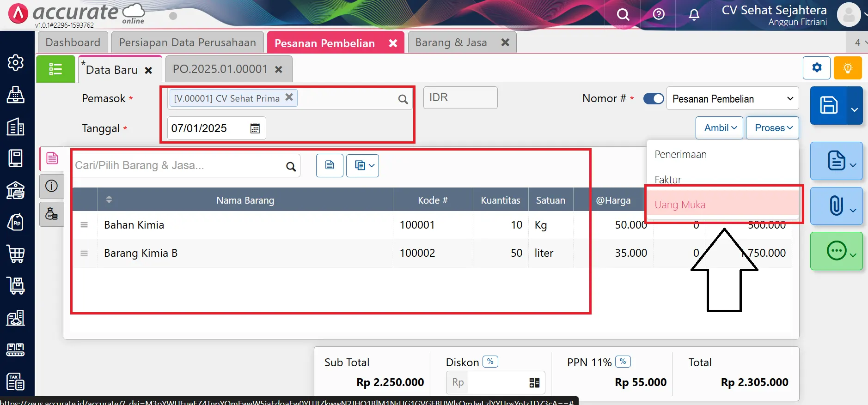Expand the blue document actions dropdown

[x=837, y=161]
